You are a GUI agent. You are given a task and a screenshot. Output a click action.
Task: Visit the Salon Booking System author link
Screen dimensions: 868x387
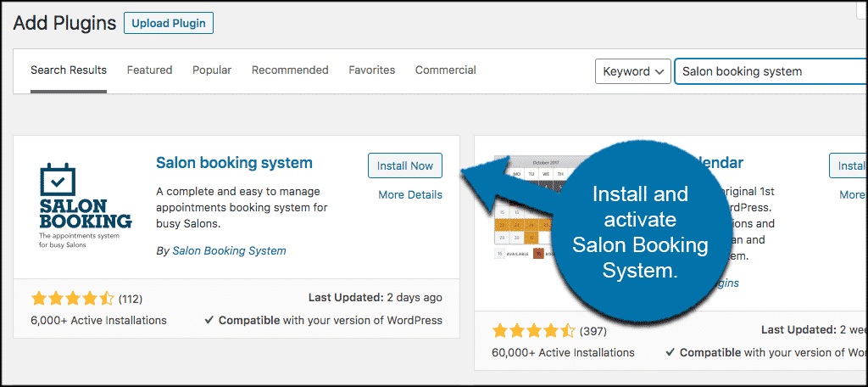pos(229,250)
